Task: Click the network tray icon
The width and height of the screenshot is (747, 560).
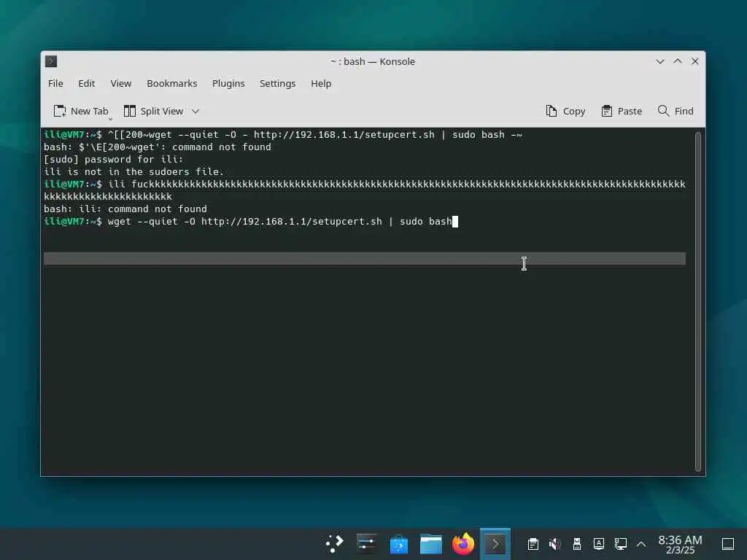Action: pos(621,544)
